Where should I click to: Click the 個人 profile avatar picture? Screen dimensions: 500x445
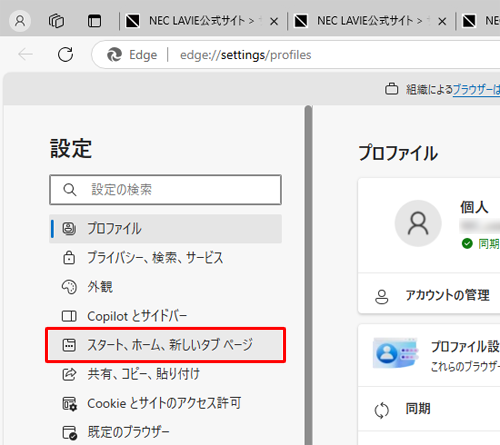(x=418, y=223)
